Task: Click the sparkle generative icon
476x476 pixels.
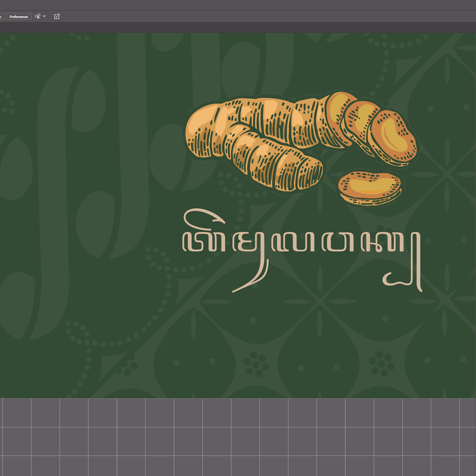Action: pyautogui.click(x=57, y=16)
